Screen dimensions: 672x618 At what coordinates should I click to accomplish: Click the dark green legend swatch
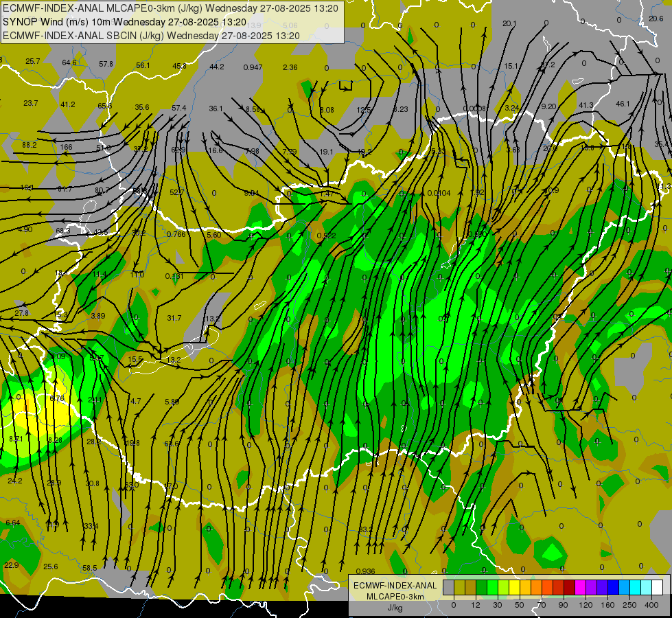coord(482,587)
